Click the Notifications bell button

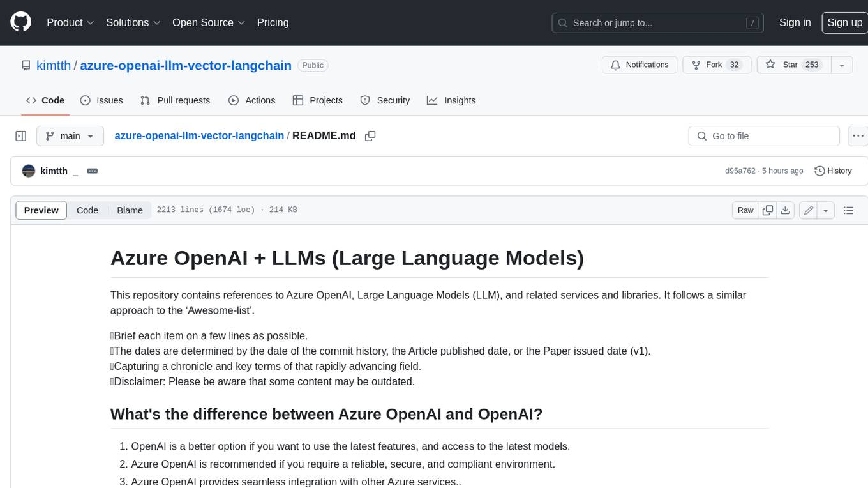(x=640, y=65)
